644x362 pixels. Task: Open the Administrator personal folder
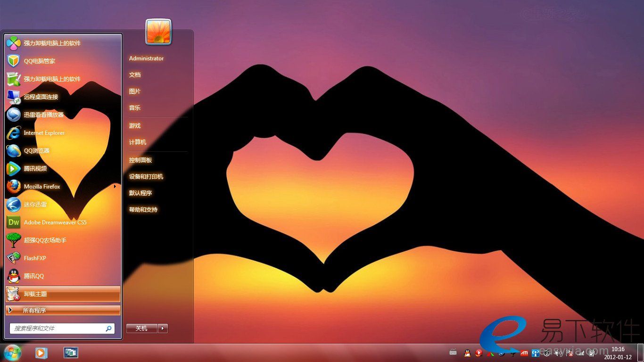click(x=147, y=58)
